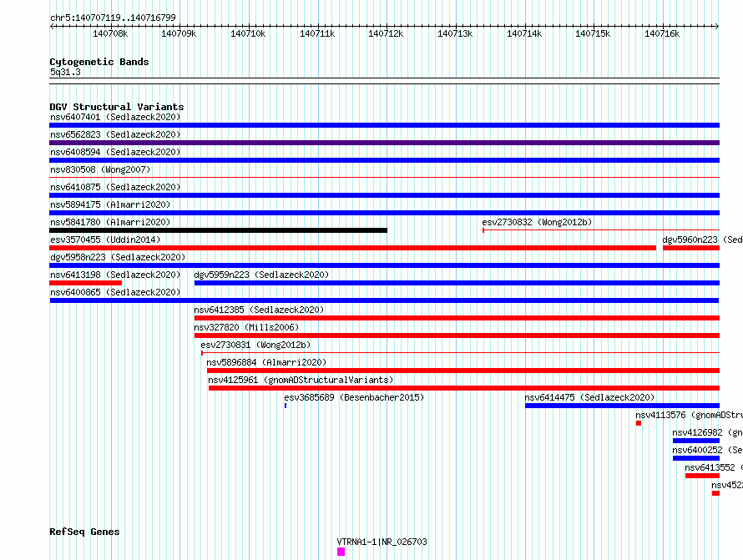Click the 140712k ruler tick label
This screenshot has width=743, height=560.
[386, 33]
